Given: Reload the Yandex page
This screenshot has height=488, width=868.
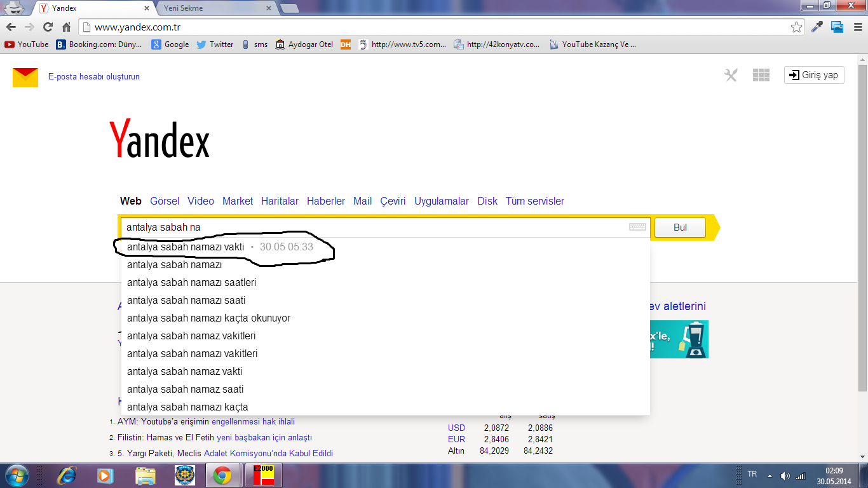Looking at the screenshot, I should 48,27.
